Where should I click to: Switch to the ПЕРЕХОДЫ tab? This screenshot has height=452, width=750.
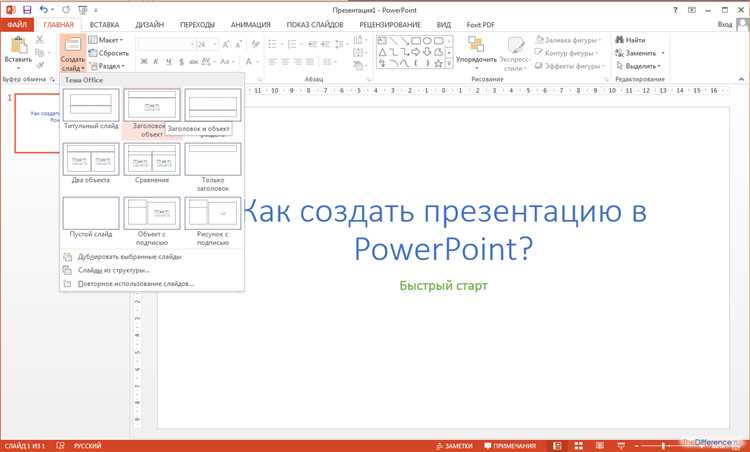[197, 24]
